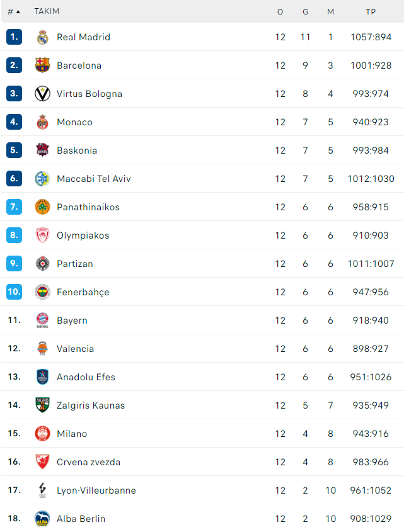Open the Lyon-Villeurbanne team link
This screenshot has height=532, width=404.
96,490
